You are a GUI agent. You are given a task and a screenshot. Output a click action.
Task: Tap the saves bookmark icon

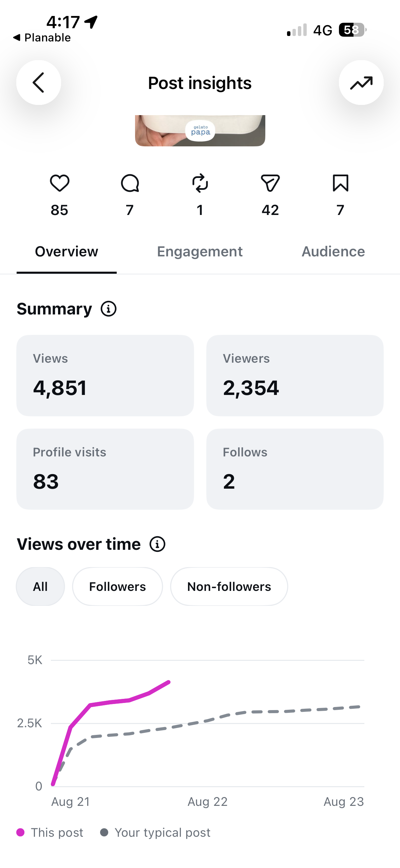click(341, 183)
